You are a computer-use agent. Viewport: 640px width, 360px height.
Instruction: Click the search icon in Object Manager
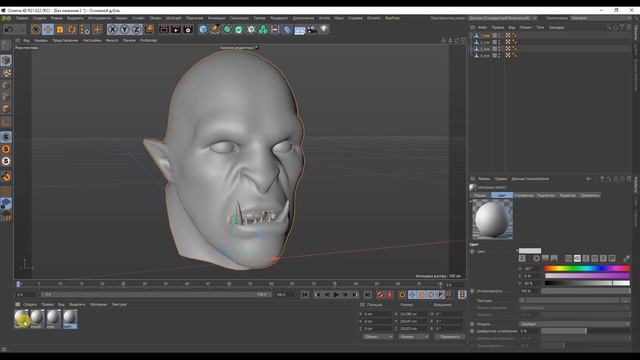[609, 27]
